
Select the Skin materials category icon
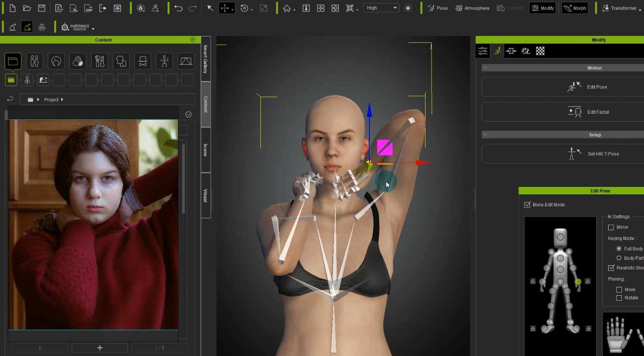coord(78,61)
